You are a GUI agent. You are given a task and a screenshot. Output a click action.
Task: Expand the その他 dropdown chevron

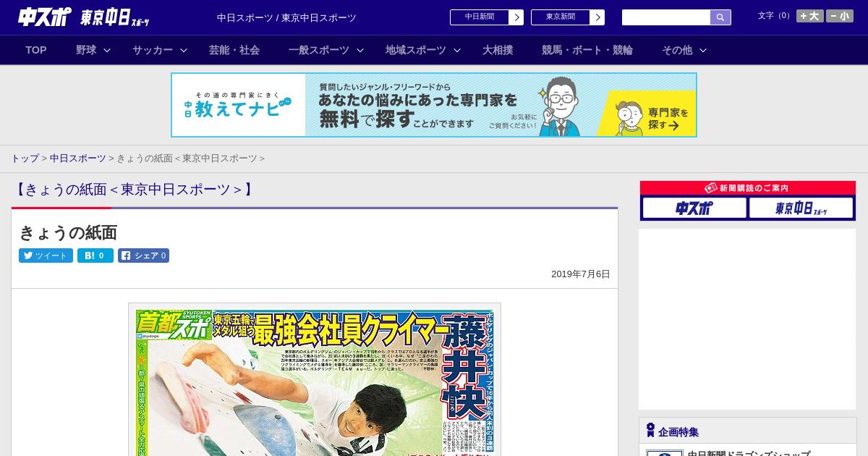coord(703,51)
